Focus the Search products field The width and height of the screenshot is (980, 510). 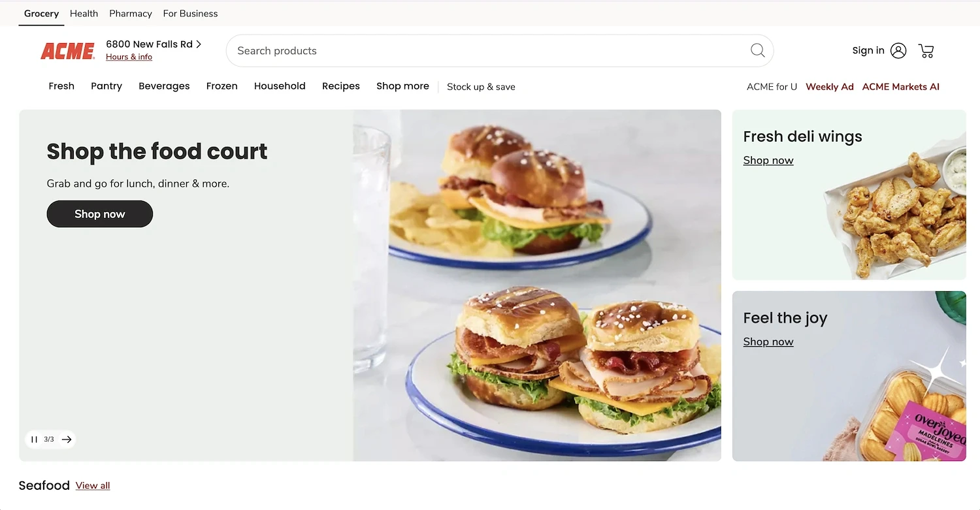point(490,50)
